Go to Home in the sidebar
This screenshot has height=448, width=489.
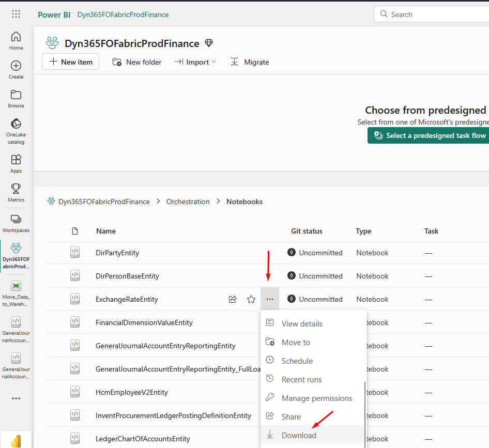(16, 41)
